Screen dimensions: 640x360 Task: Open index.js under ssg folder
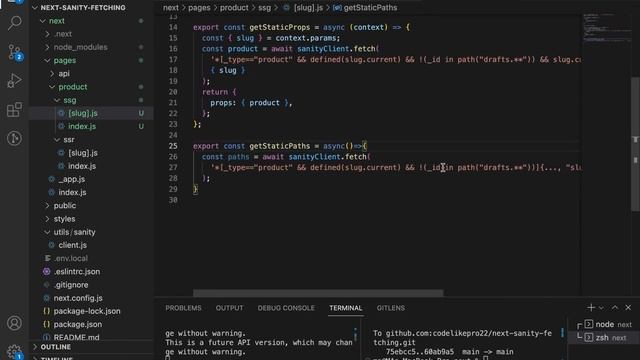tap(82, 127)
